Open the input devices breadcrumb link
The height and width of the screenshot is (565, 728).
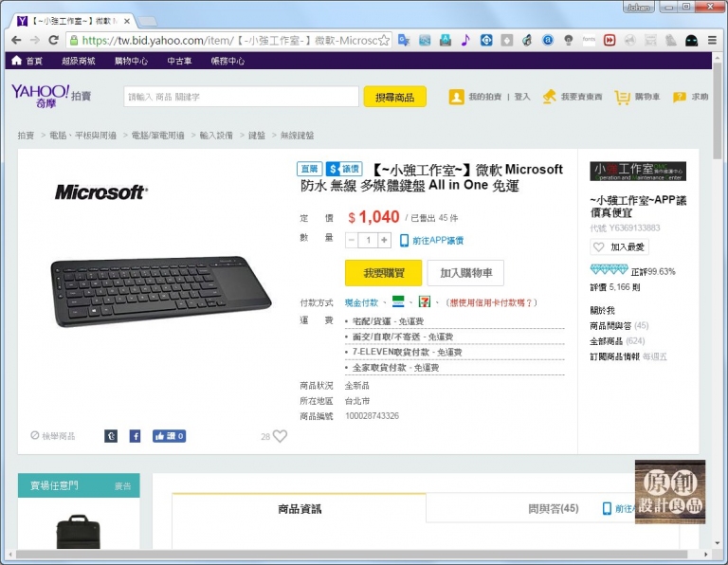click(216, 136)
